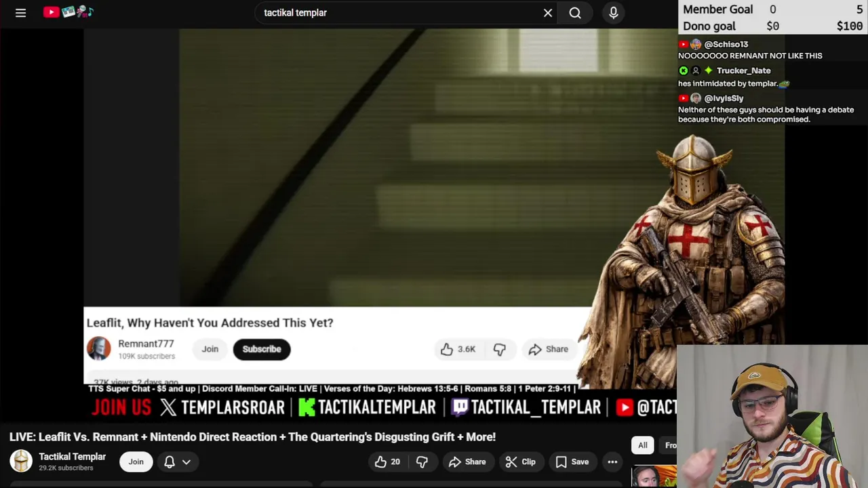Expand the notification options chevron
The width and height of the screenshot is (868, 488).
[186, 462]
